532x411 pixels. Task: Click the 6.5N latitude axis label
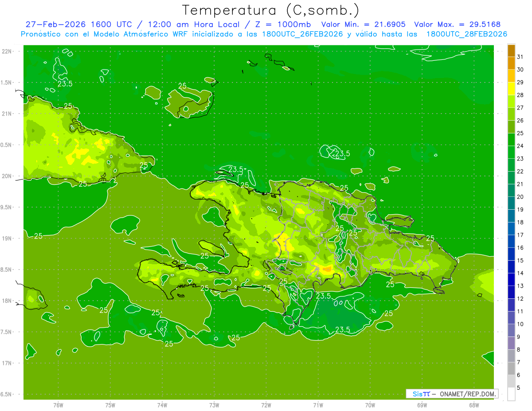click(x=7, y=394)
